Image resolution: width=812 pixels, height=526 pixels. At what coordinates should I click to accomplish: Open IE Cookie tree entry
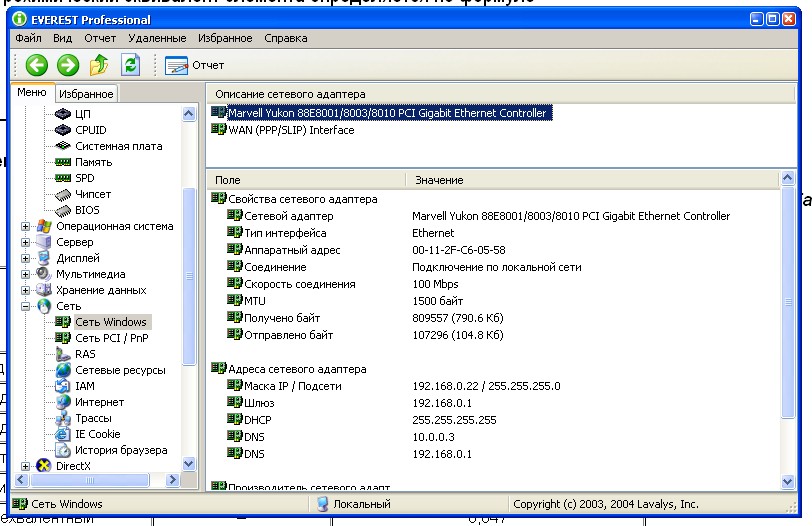[97, 434]
